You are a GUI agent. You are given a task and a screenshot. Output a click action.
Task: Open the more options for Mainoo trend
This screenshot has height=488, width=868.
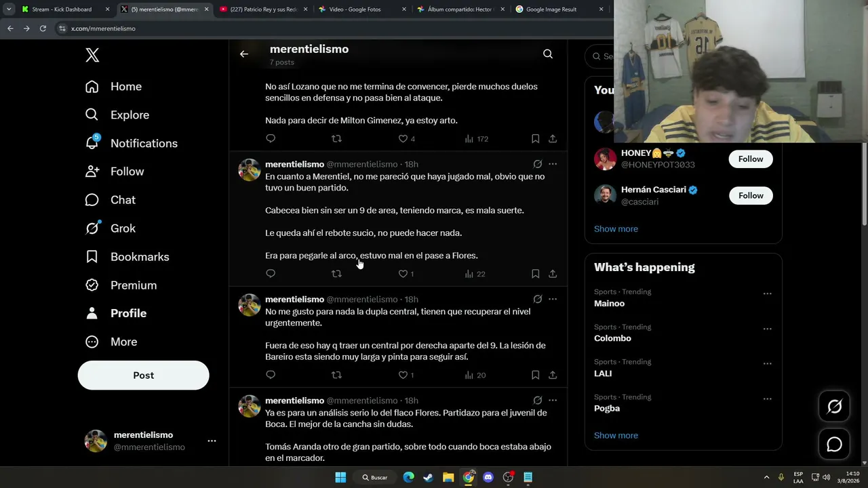[x=767, y=293]
